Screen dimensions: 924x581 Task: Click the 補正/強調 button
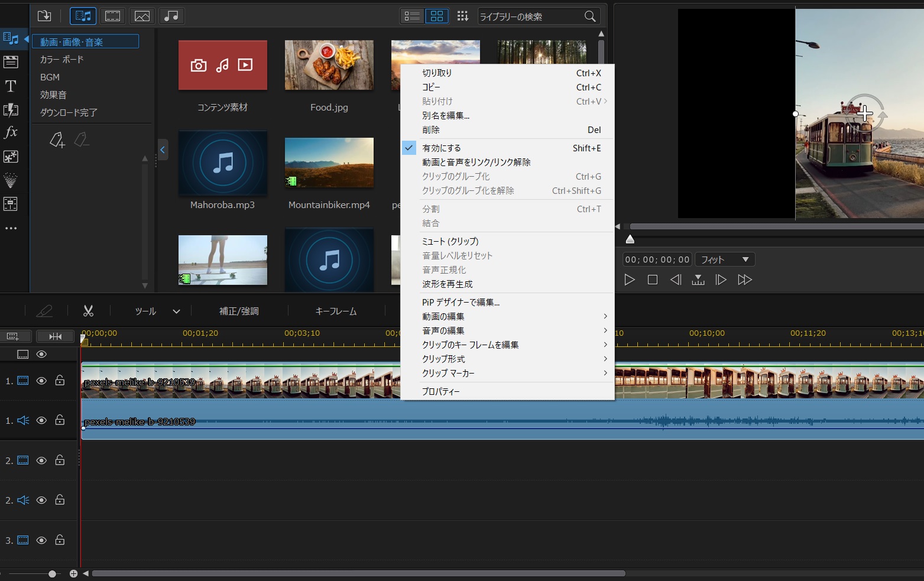tap(239, 311)
